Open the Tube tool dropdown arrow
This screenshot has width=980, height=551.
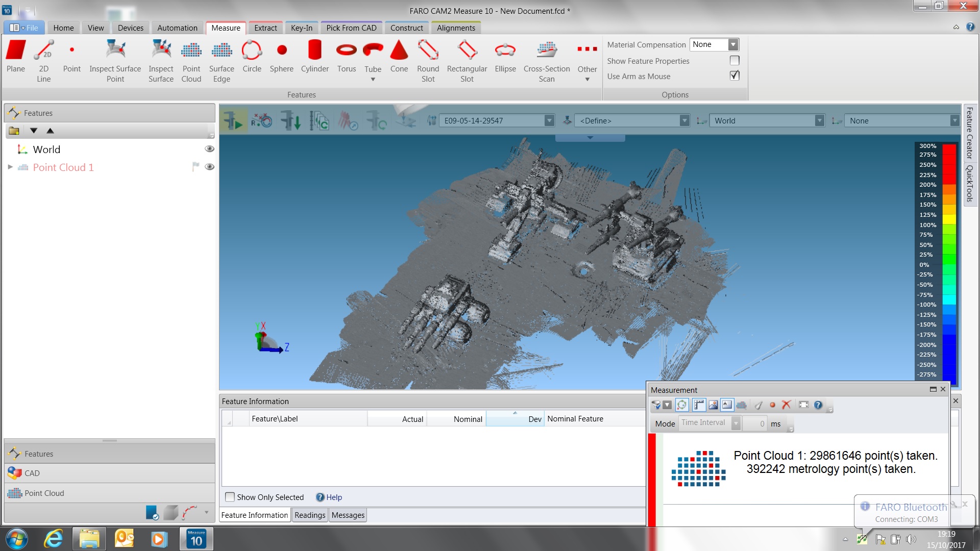373,80
